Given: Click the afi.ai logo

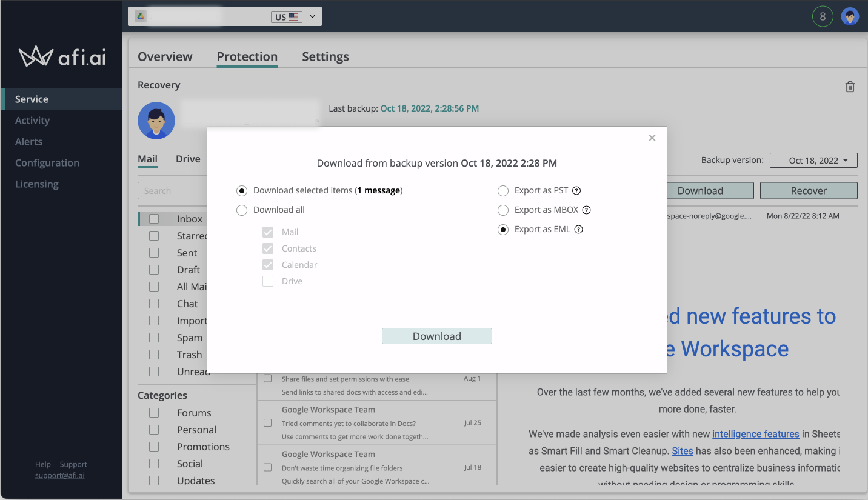Looking at the screenshot, I should pyautogui.click(x=61, y=58).
